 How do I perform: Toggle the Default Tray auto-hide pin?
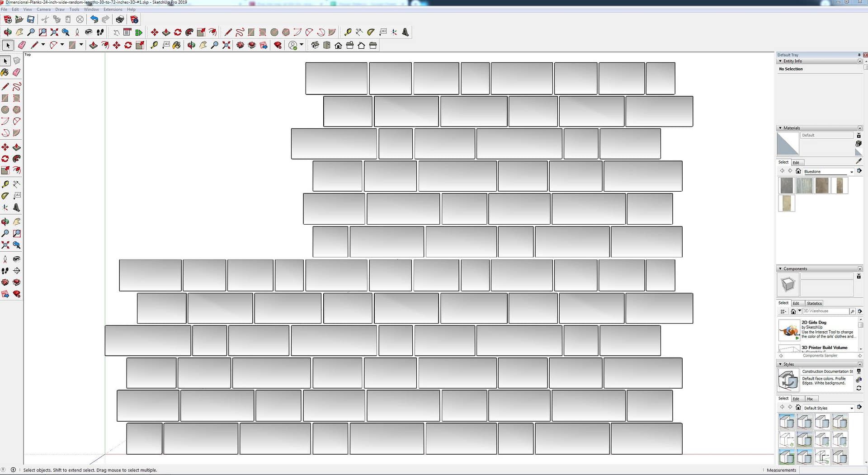point(859,55)
